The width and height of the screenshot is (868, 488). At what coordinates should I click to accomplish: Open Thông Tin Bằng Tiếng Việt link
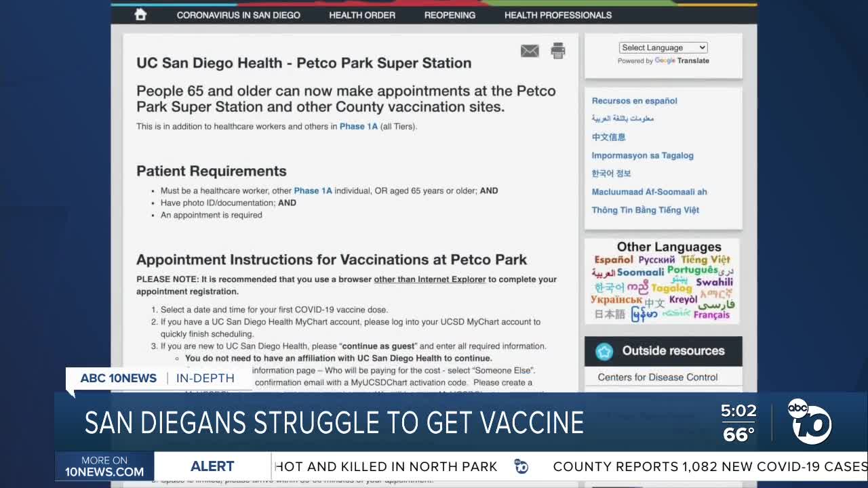tap(646, 210)
